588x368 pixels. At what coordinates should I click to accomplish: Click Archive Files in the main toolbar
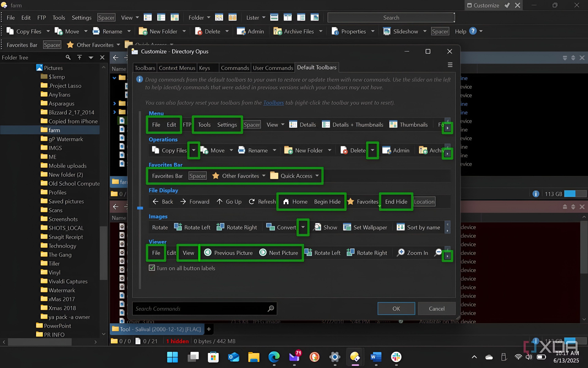(294, 31)
